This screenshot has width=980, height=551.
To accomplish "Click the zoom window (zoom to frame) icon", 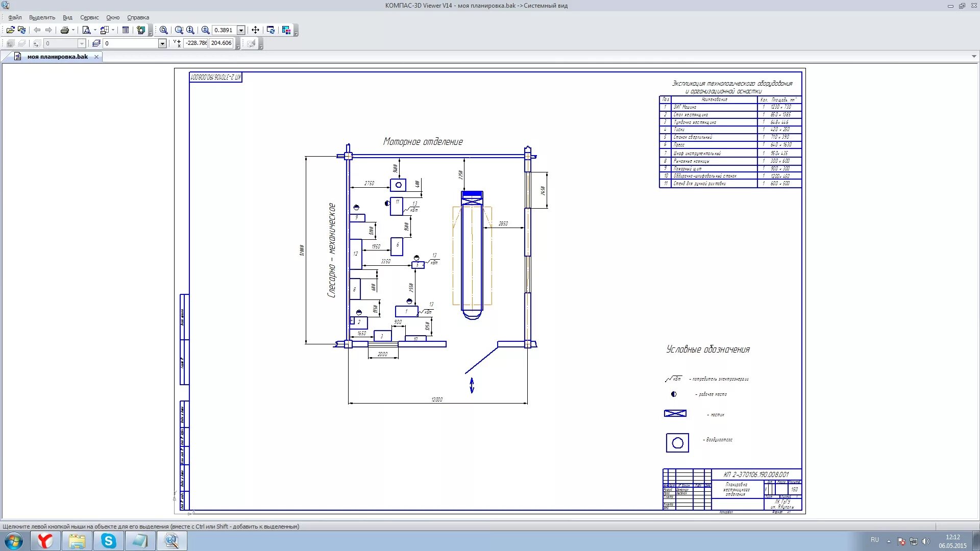I will tap(179, 30).
